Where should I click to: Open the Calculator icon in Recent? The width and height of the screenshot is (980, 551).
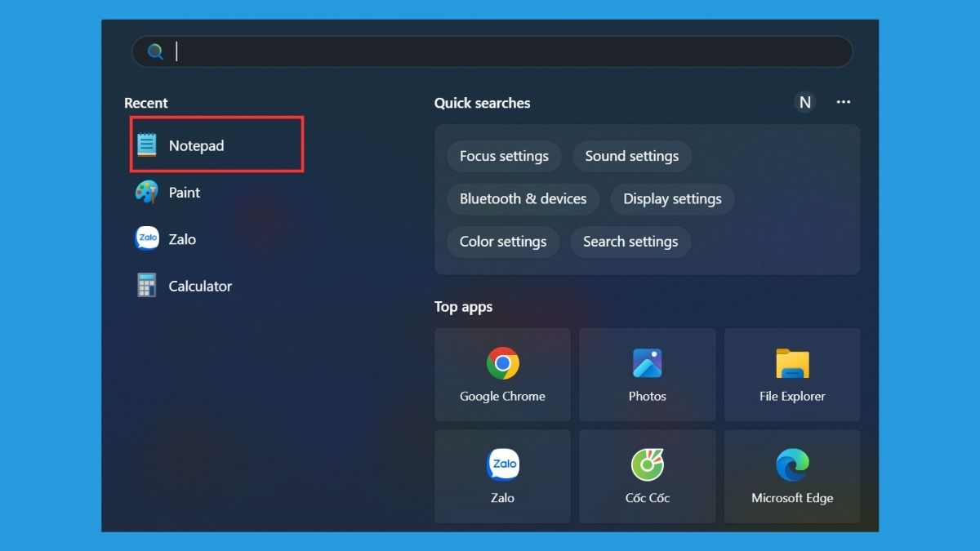click(147, 286)
